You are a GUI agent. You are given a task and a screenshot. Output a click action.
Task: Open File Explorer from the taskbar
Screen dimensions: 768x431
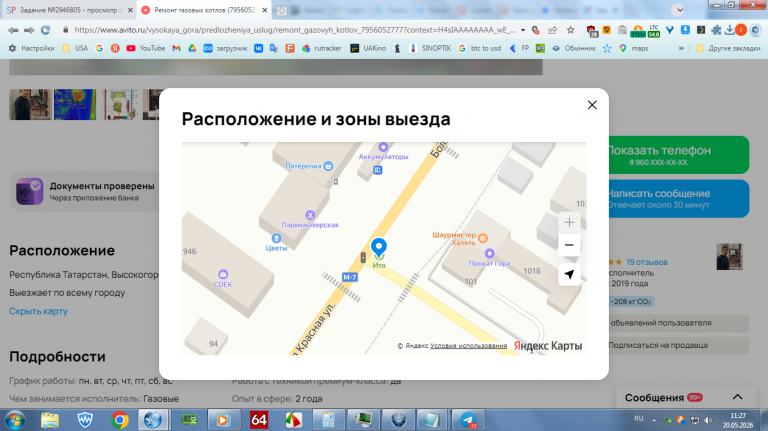pos(49,420)
